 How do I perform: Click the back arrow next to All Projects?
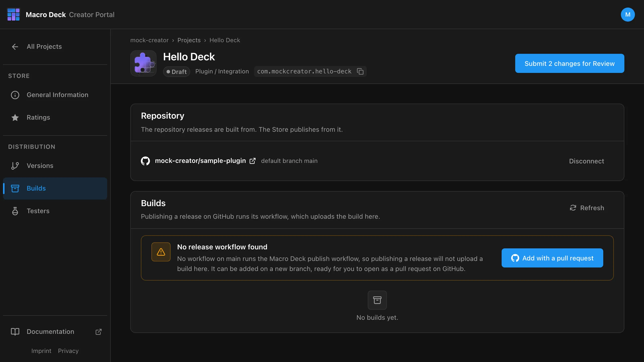point(15,47)
